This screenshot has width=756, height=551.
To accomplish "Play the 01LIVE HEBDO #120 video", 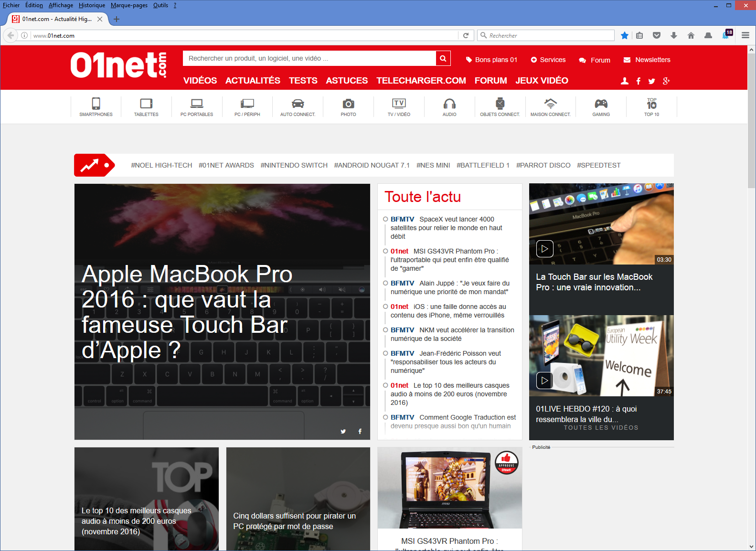I will coord(544,381).
